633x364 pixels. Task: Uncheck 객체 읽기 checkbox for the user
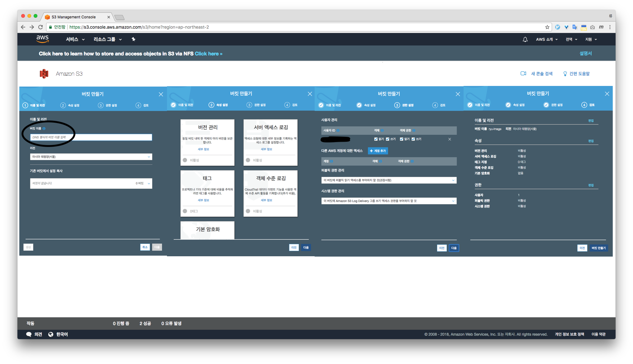click(x=376, y=139)
